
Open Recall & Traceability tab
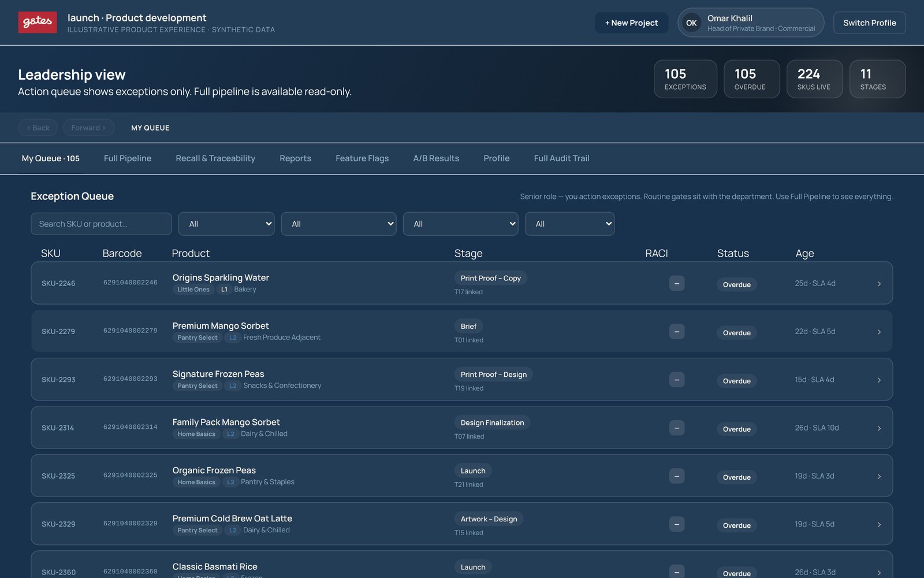(x=215, y=158)
